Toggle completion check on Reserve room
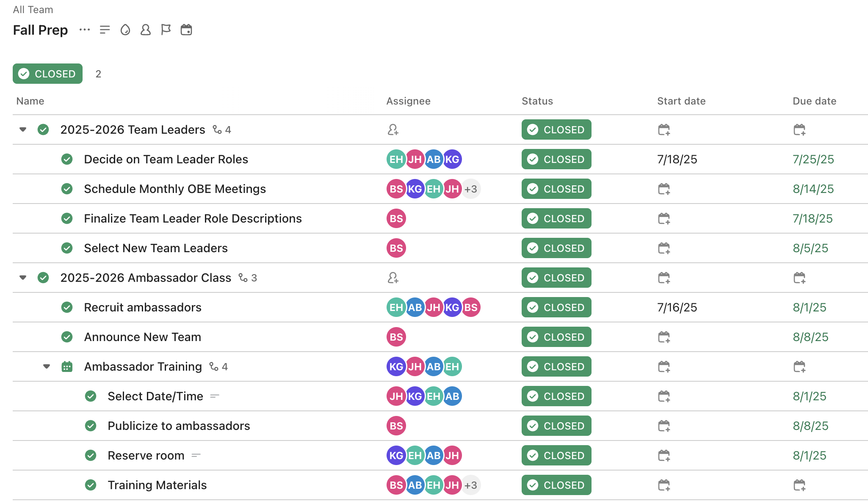Viewport: 868px width, 501px height. coord(91,455)
